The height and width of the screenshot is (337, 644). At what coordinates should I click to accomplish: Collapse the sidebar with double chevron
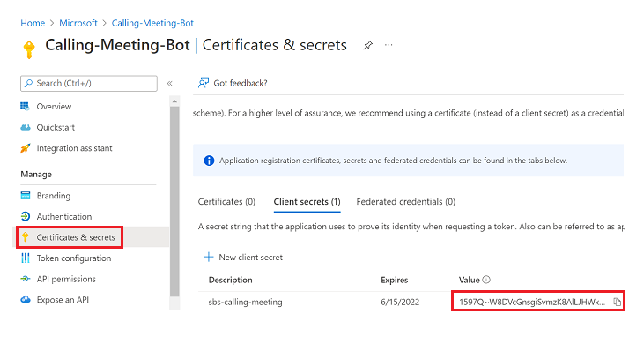(170, 84)
